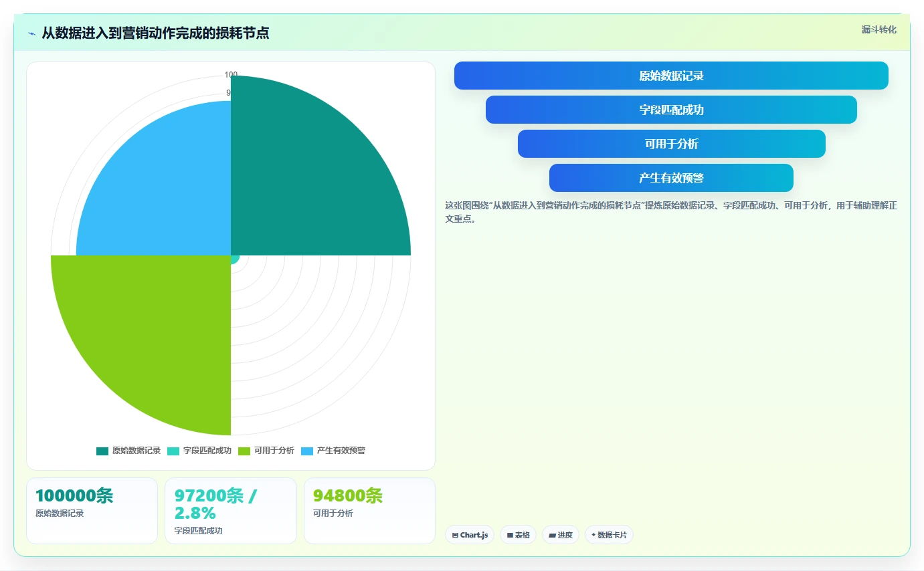Select the 原始数据记录 funnel bar

pyautogui.click(x=671, y=76)
